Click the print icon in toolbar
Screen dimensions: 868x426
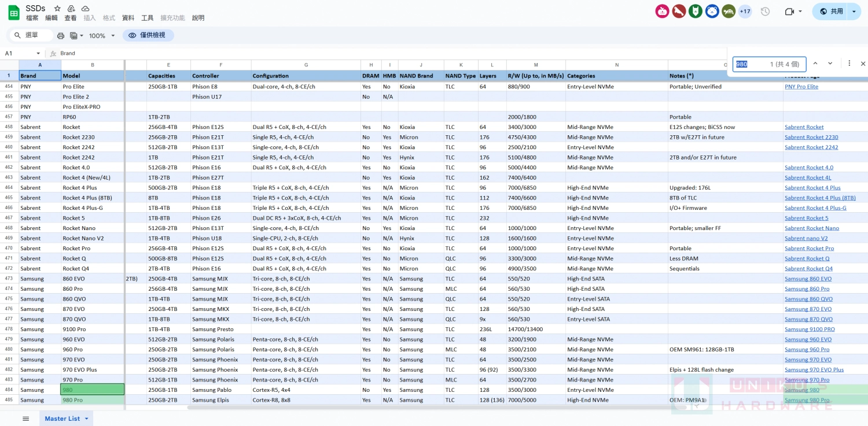click(x=61, y=36)
